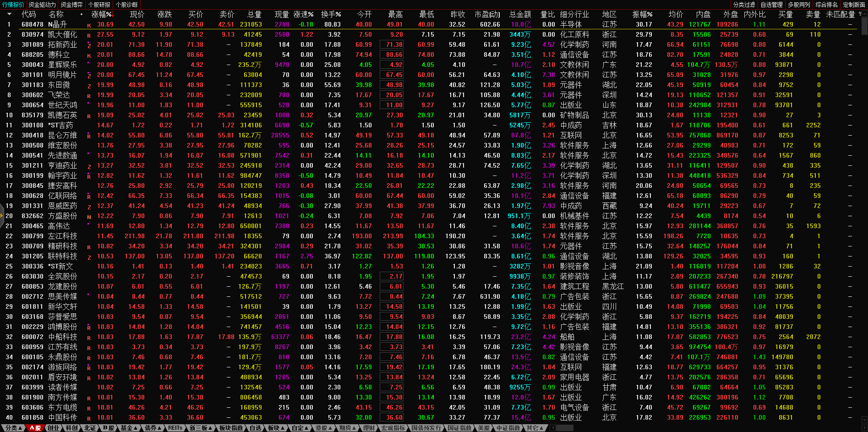Click the vertical scrollbar up arrow

point(864,13)
